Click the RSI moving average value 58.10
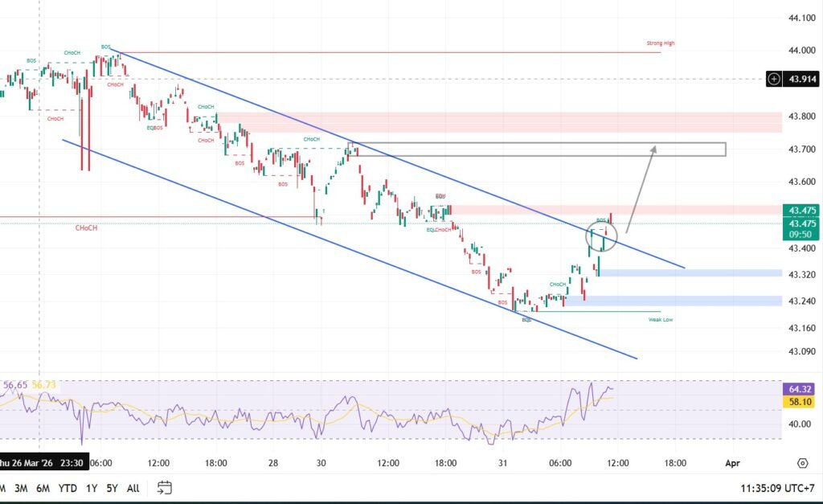Viewport: 823px width, 504px height. pos(799,400)
